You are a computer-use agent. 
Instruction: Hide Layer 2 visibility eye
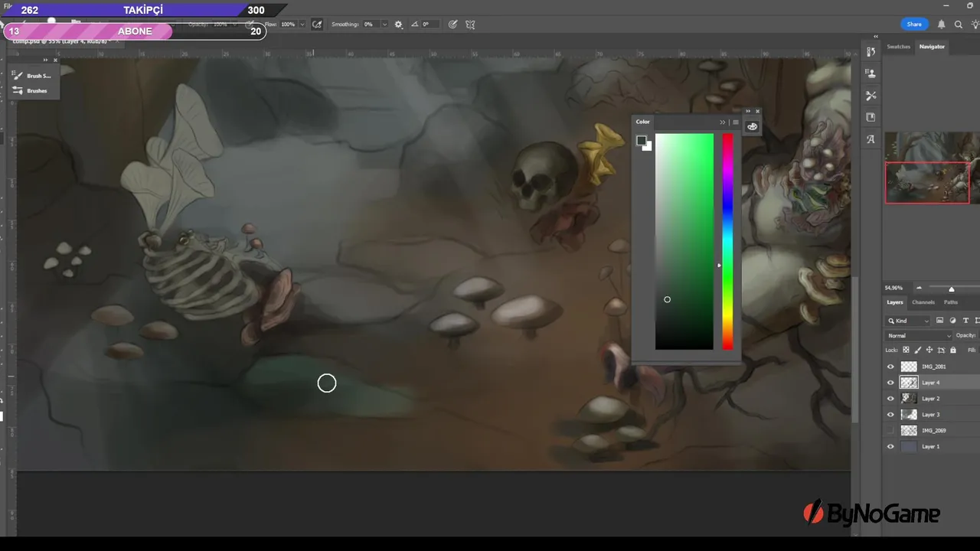click(x=890, y=399)
